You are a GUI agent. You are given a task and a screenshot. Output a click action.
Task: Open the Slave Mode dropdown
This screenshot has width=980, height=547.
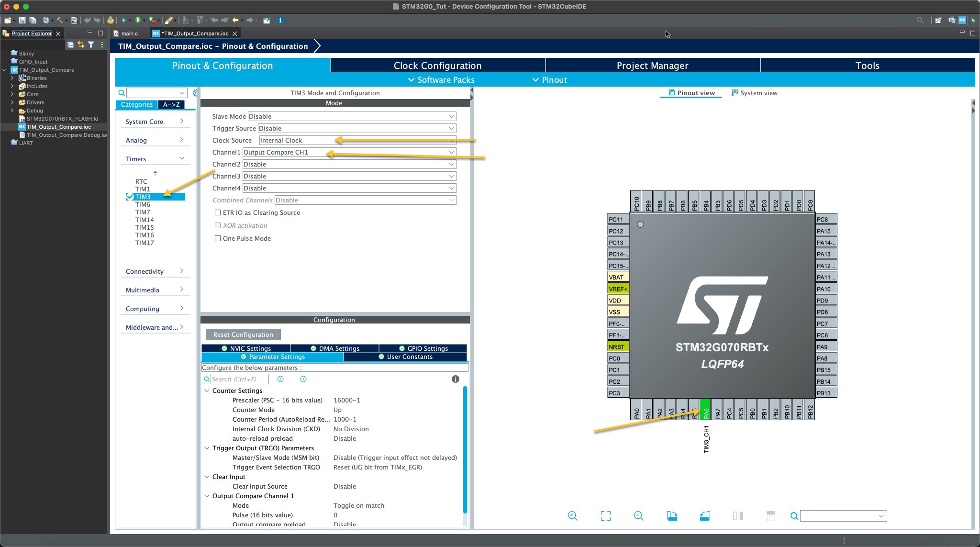tap(450, 116)
